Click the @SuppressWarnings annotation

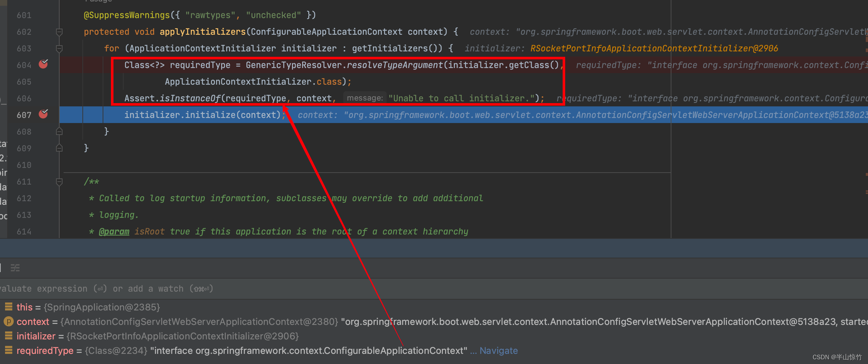(x=127, y=15)
